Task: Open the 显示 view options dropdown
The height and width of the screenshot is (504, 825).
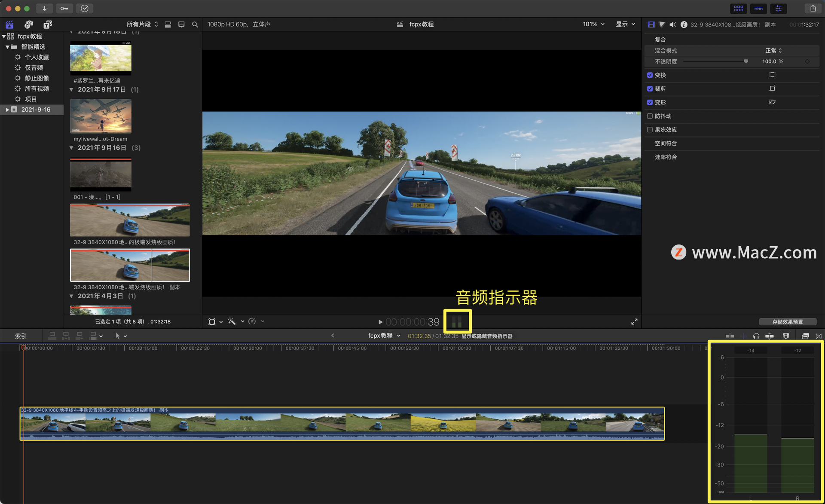Action: click(x=625, y=24)
